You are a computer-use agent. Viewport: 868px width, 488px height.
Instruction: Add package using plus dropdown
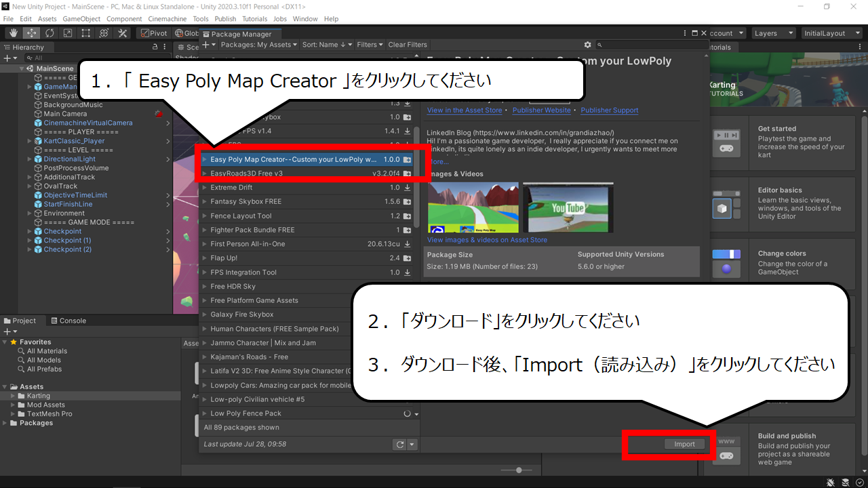coord(209,45)
